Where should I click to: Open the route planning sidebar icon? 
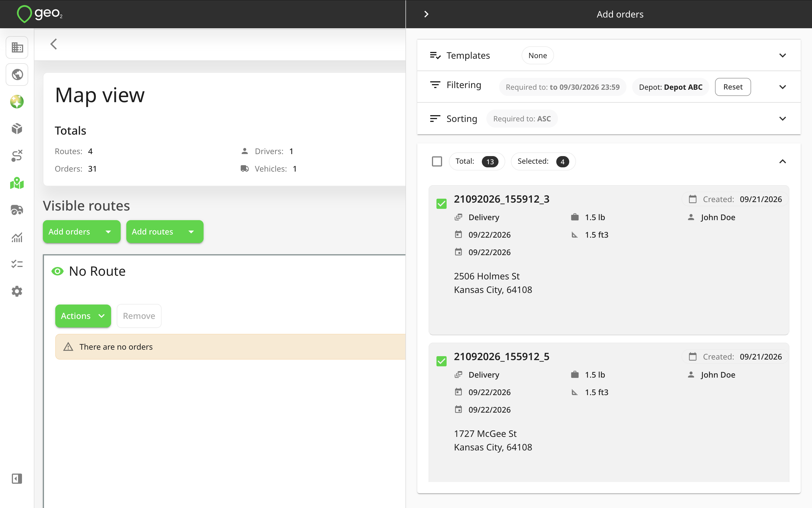click(17, 156)
